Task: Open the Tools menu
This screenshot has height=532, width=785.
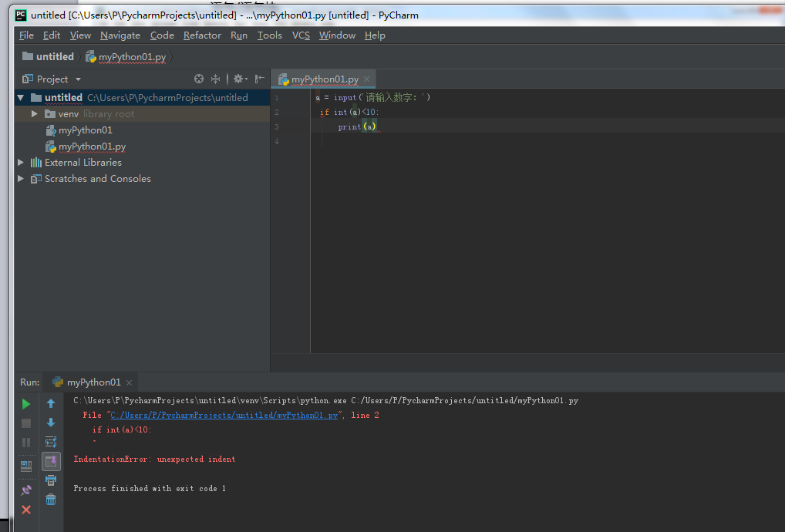Action: pos(269,35)
